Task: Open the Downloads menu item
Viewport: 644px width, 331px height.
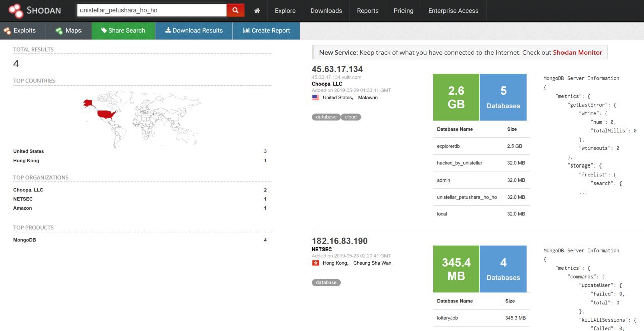Action: (x=326, y=11)
